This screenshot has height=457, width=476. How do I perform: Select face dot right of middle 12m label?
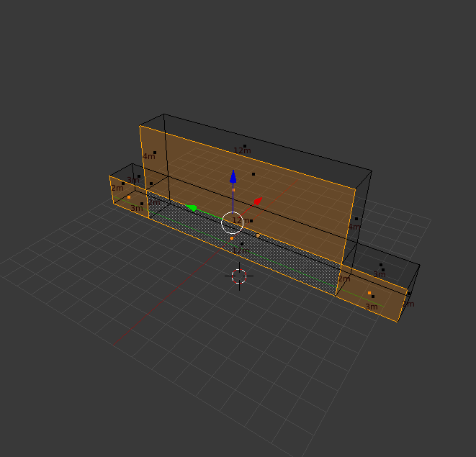tap(251, 221)
